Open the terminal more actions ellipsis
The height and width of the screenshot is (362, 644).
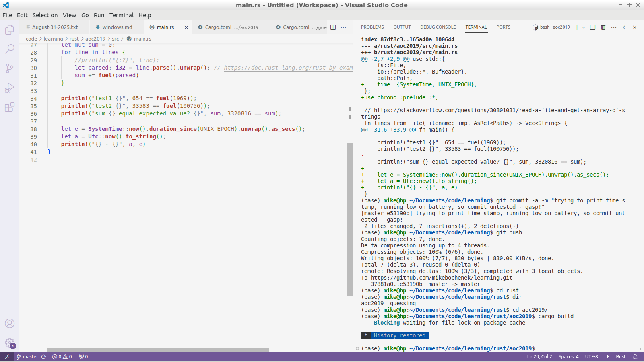tap(613, 27)
